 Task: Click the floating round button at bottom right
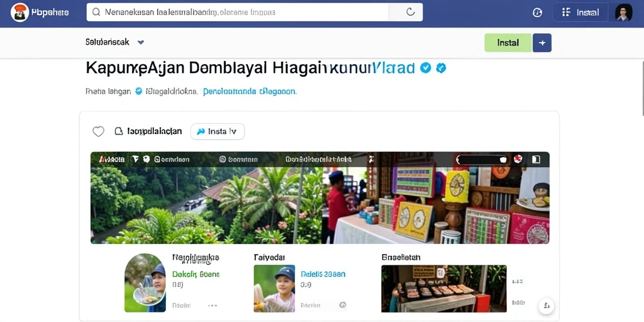pos(547,306)
